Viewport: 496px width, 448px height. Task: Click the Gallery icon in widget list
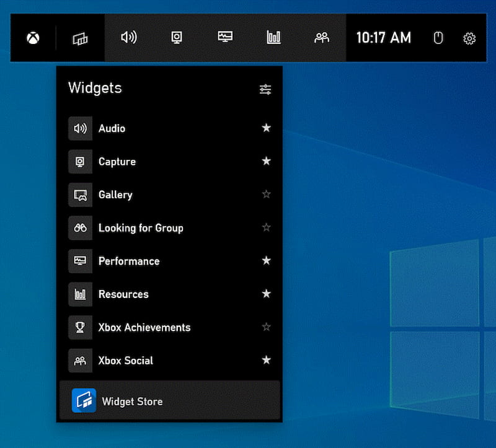tap(81, 195)
